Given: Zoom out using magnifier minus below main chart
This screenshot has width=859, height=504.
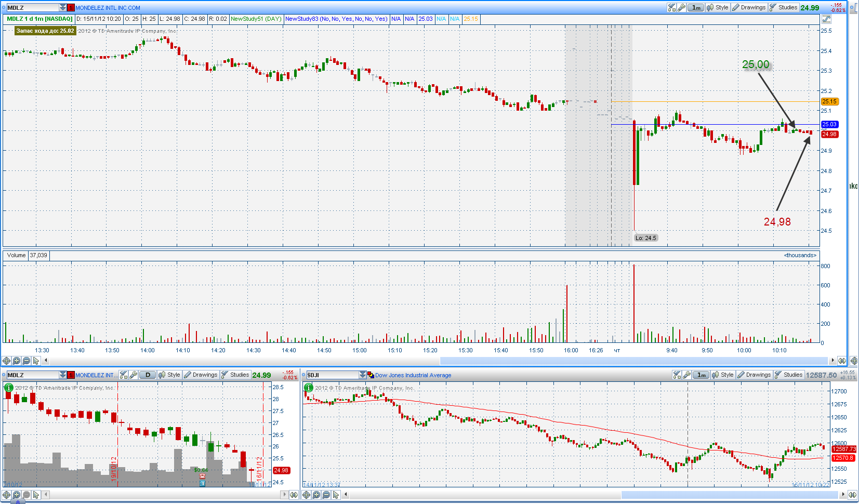Looking at the screenshot, I should coord(27,361).
